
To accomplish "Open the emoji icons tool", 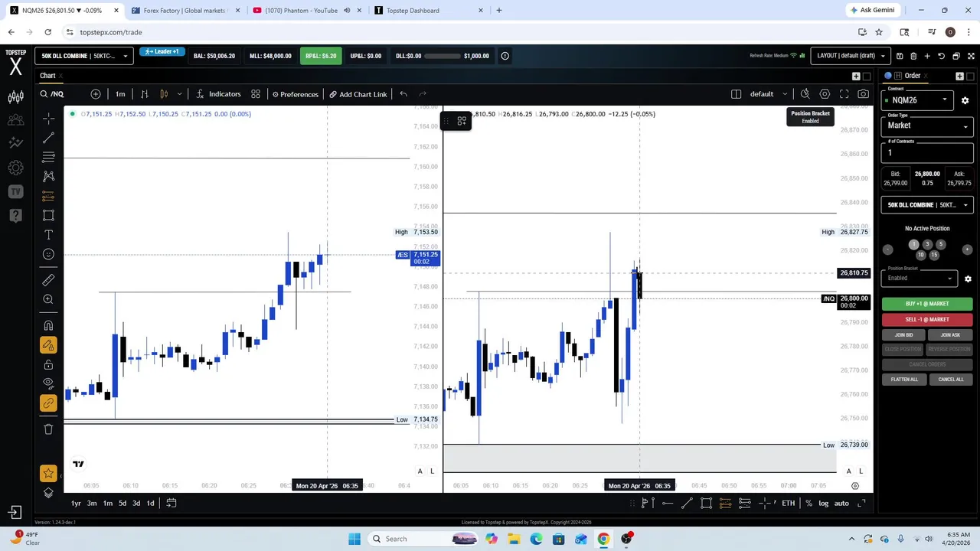I will click(x=48, y=254).
